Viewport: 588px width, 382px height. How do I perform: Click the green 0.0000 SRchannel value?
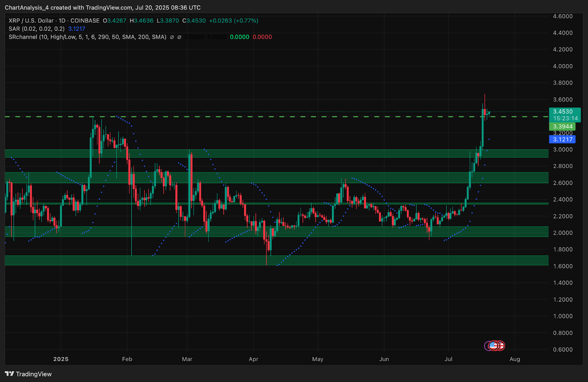tap(239, 37)
